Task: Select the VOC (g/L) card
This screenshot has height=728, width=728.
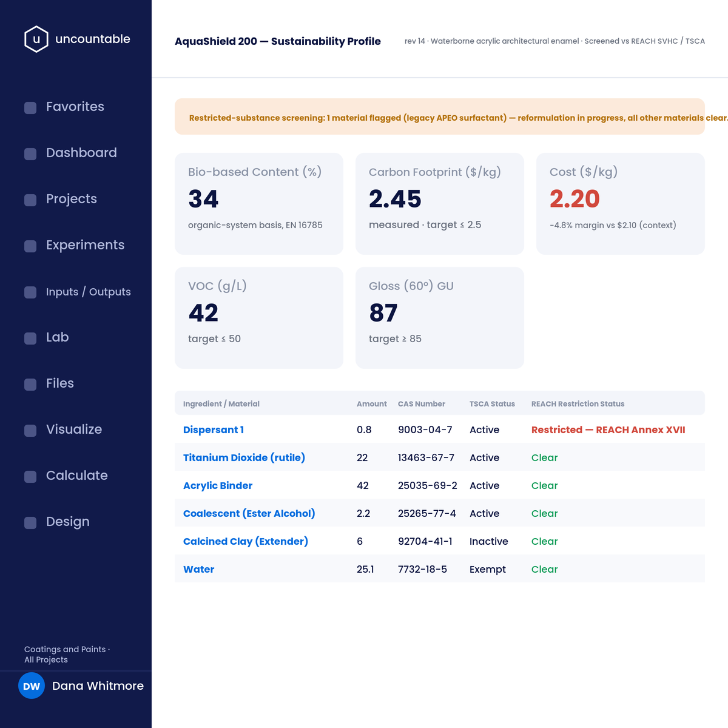Action: [259, 318]
